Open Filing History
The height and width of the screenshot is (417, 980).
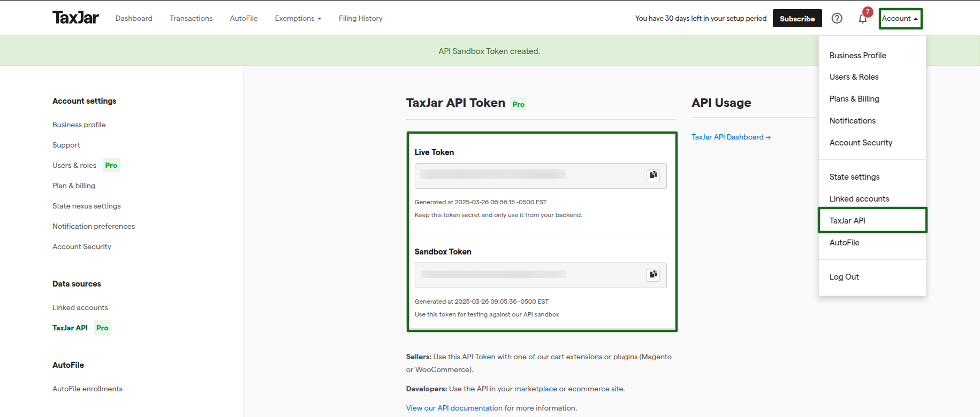(x=361, y=18)
